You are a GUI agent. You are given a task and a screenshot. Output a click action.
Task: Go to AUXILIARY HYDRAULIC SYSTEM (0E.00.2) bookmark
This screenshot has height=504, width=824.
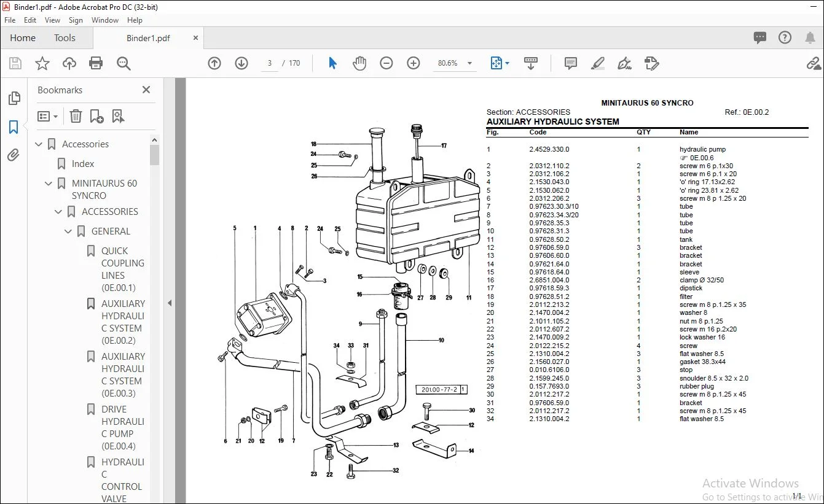(x=123, y=322)
